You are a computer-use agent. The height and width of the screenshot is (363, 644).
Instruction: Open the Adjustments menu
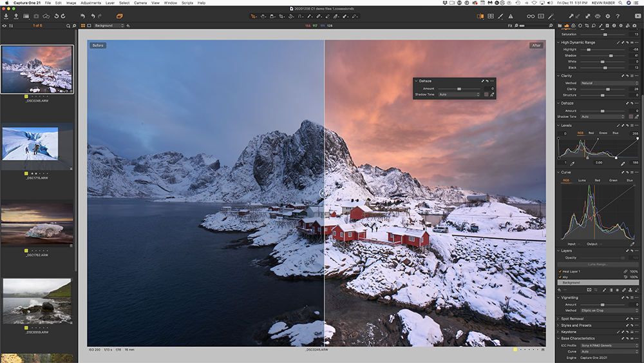click(90, 3)
